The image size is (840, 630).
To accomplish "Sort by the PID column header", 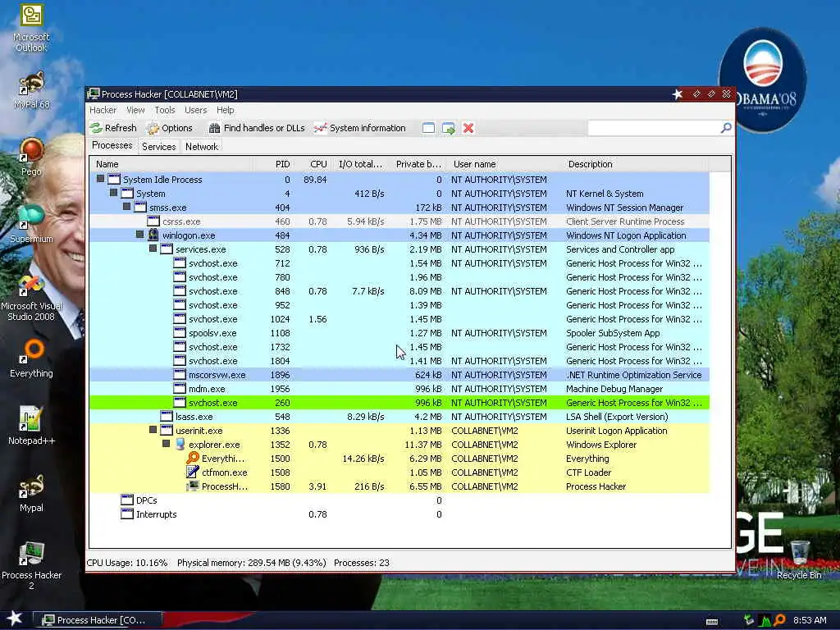I will (x=276, y=164).
